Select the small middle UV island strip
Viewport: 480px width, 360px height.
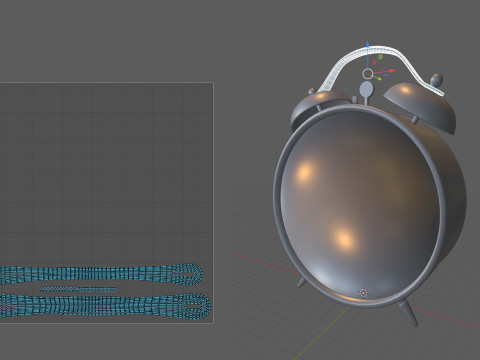pos(79,289)
